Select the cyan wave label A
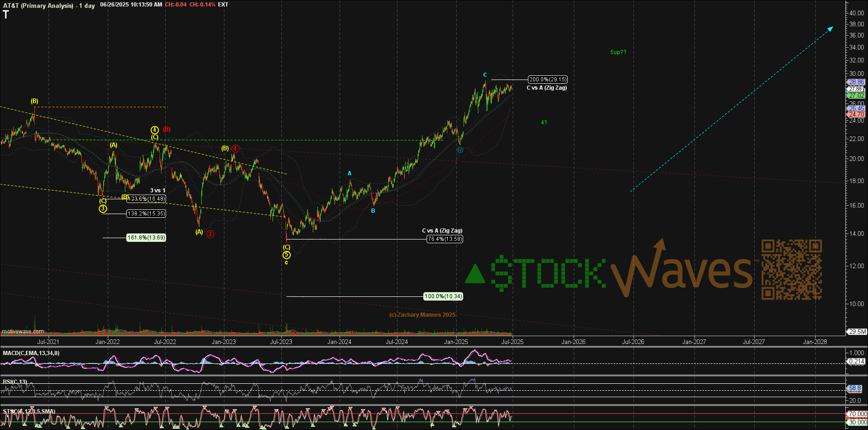Image resolution: width=868 pixels, height=430 pixels. [350, 173]
